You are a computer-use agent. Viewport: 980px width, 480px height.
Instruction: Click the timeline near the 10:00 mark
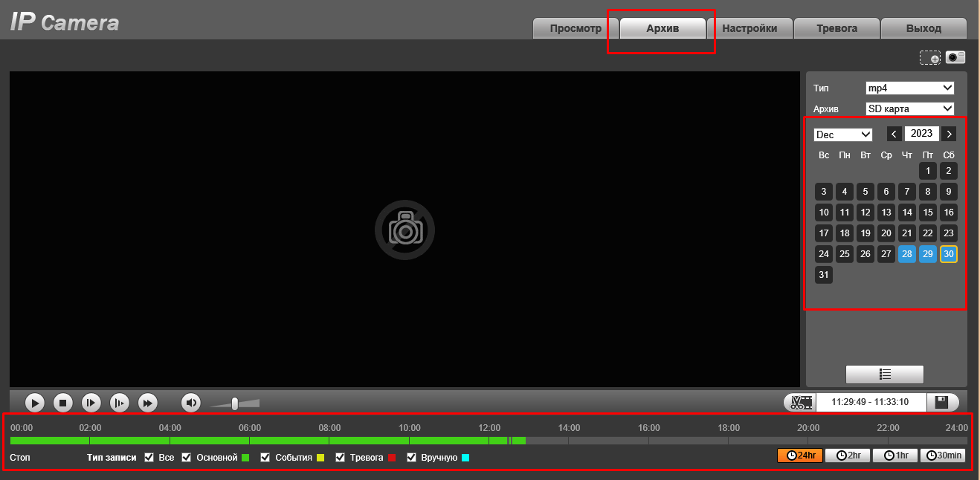click(410, 441)
